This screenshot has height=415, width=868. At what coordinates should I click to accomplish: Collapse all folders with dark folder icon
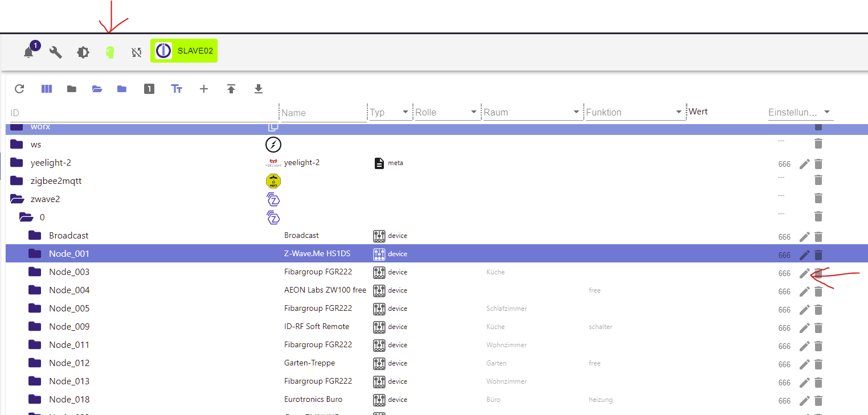[x=72, y=89]
